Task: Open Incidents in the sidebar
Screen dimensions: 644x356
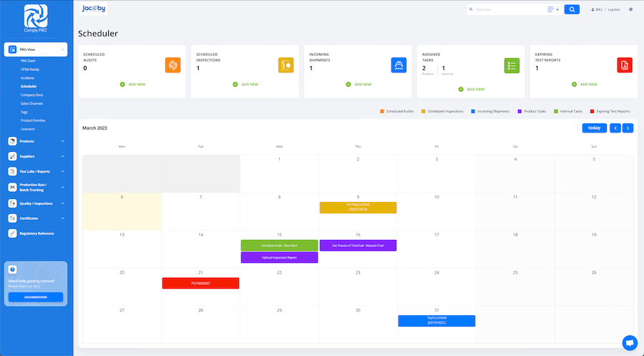Action: point(27,78)
